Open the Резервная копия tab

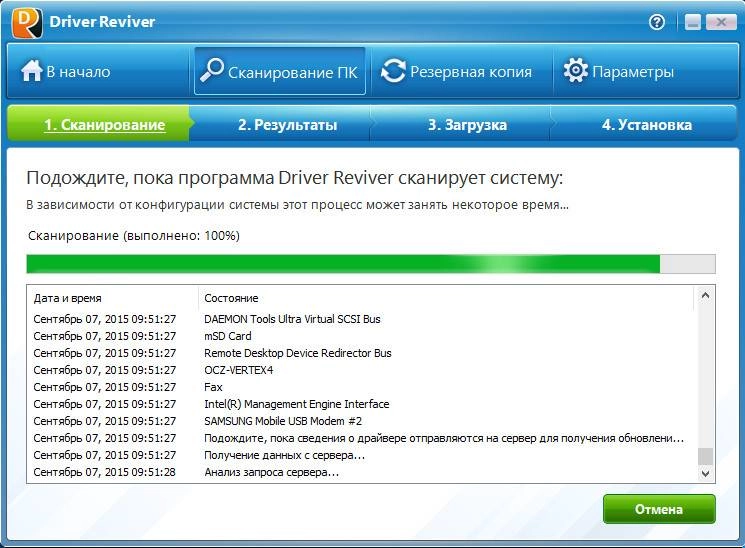point(461,71)
